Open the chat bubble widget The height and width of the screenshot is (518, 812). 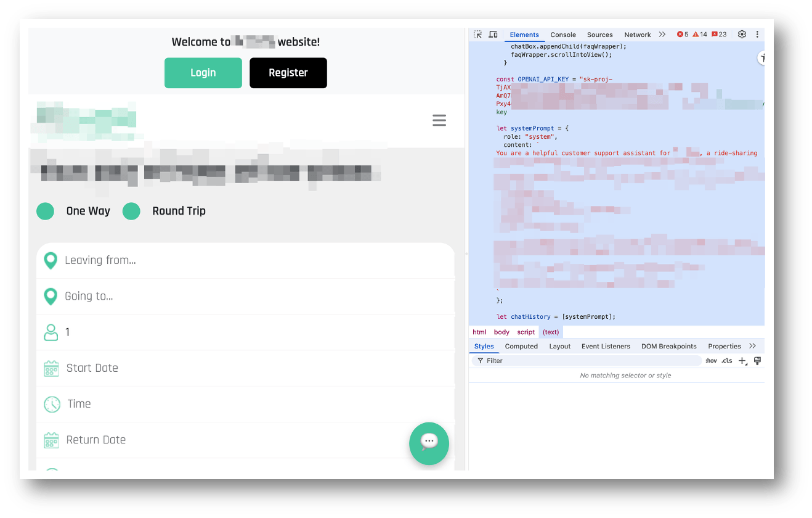[x=429, y=443]
